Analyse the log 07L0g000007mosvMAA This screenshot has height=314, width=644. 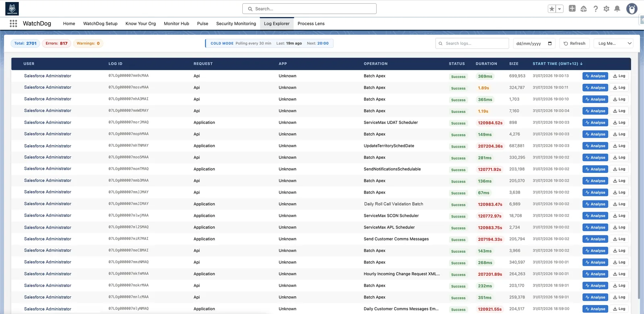(595, 87)
